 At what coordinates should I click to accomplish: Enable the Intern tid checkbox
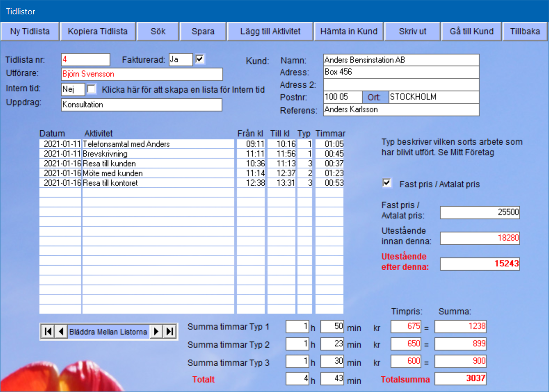92,89
